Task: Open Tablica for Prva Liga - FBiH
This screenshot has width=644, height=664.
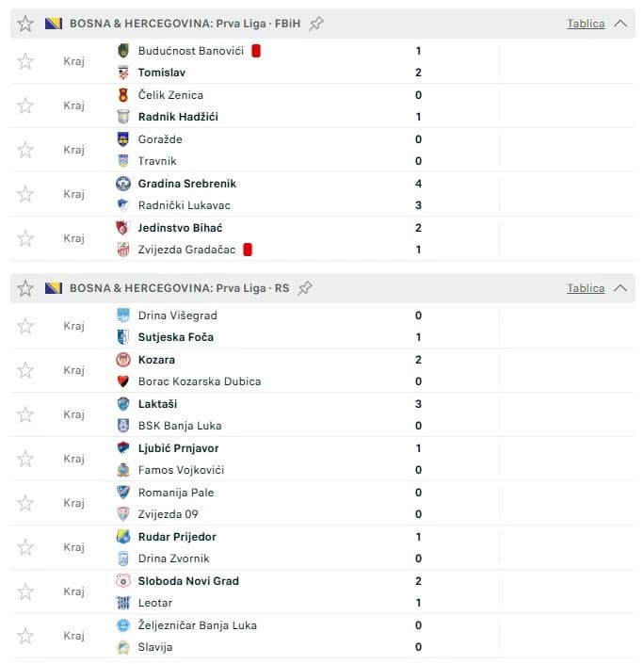Action: pyautogui.click(x=586, y=24)
